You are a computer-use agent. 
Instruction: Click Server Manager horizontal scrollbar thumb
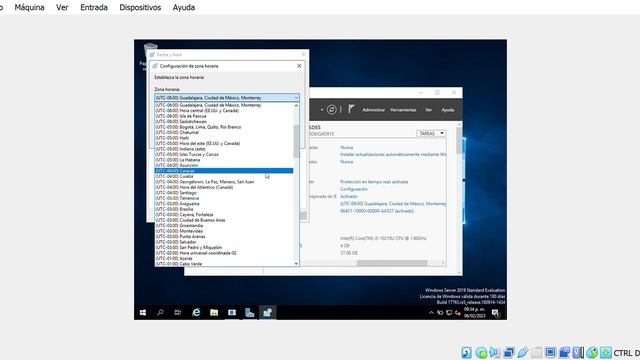[392, 263]
